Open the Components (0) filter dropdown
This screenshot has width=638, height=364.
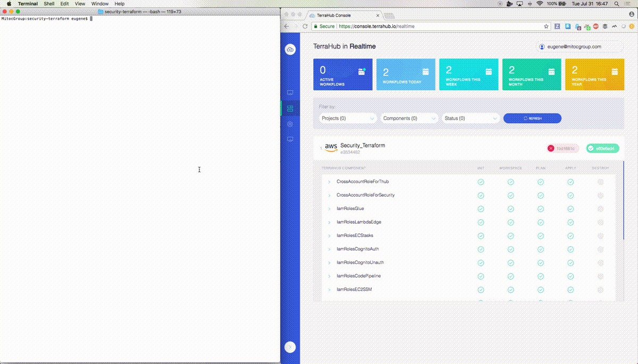point(409,118)
